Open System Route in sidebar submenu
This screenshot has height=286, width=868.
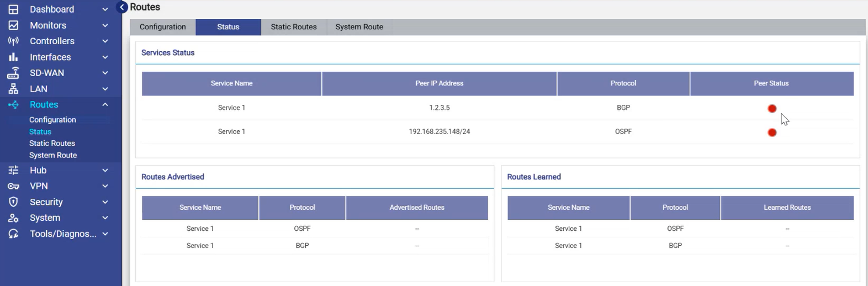(53, 155)
